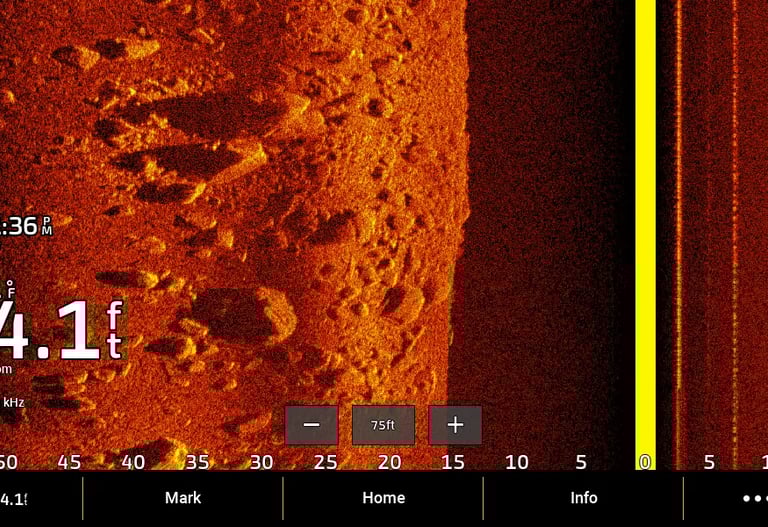Click the 4.1 ft depth readout
Screen dimensions: 768x527
click(x=61, y=331)
